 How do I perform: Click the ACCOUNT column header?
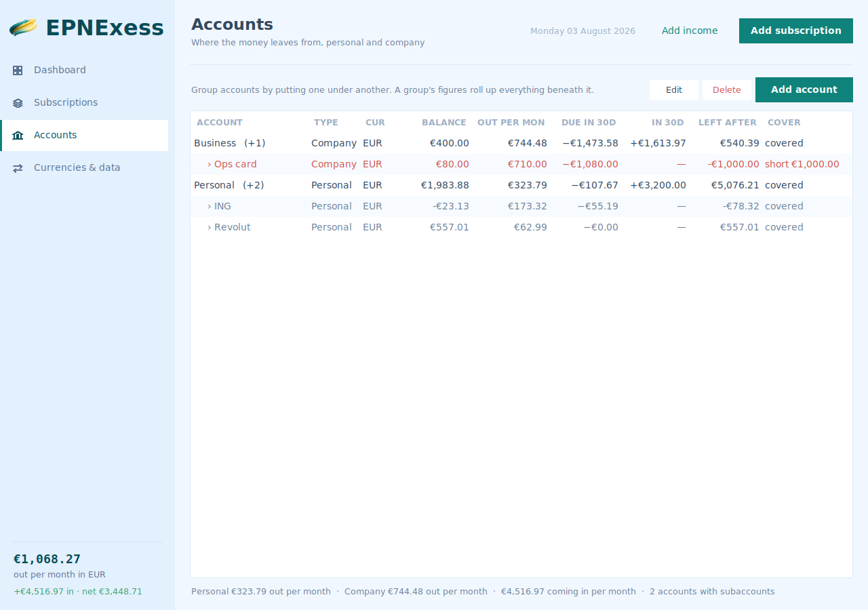(x=220, y=123)
